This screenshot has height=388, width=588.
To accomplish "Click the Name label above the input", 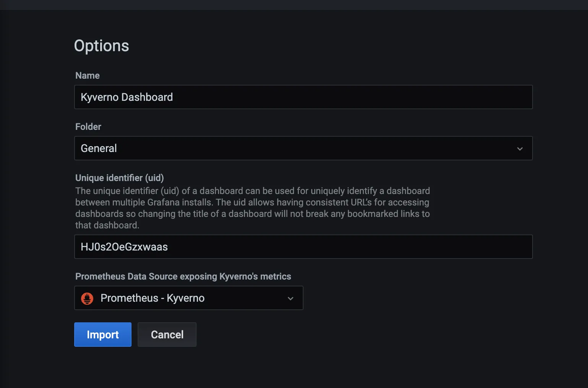I will pos(87,75).
